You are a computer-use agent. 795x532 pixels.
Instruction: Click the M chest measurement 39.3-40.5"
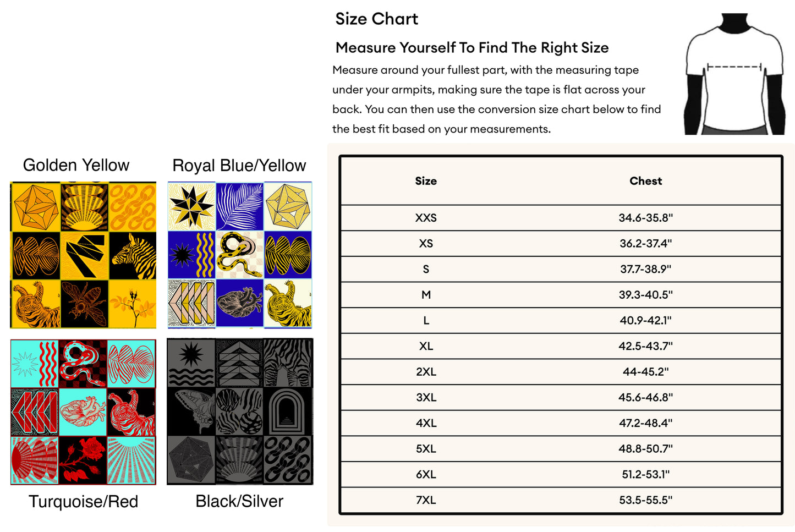pos(645,295)
